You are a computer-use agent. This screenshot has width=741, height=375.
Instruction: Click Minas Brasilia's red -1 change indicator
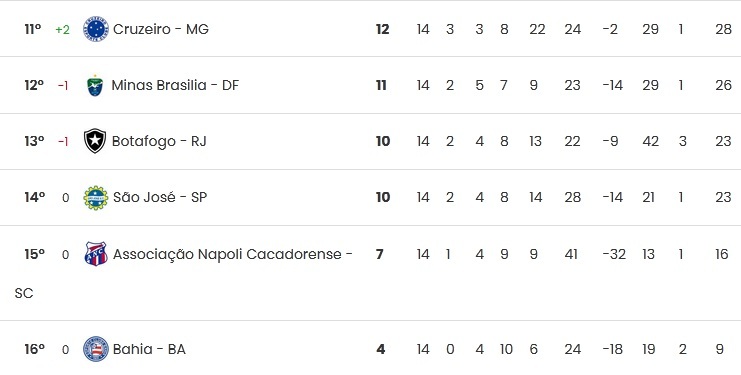coord(63,85)
